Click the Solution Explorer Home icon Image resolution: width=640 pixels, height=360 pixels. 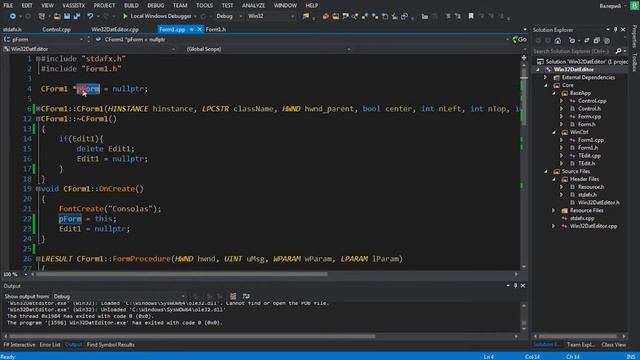coord(558,40)
